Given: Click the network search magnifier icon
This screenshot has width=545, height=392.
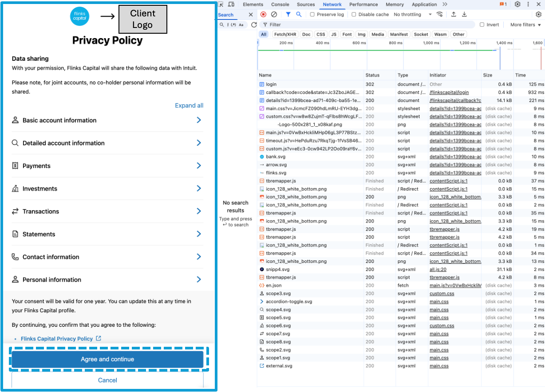Looking at the screenshot, I should pyautogui.click(x=299, y=15).
